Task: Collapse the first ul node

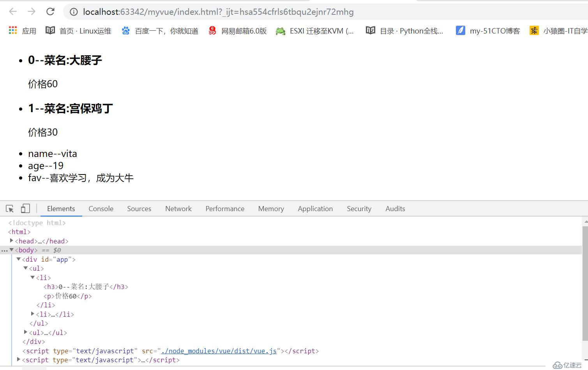Action: 26,268
